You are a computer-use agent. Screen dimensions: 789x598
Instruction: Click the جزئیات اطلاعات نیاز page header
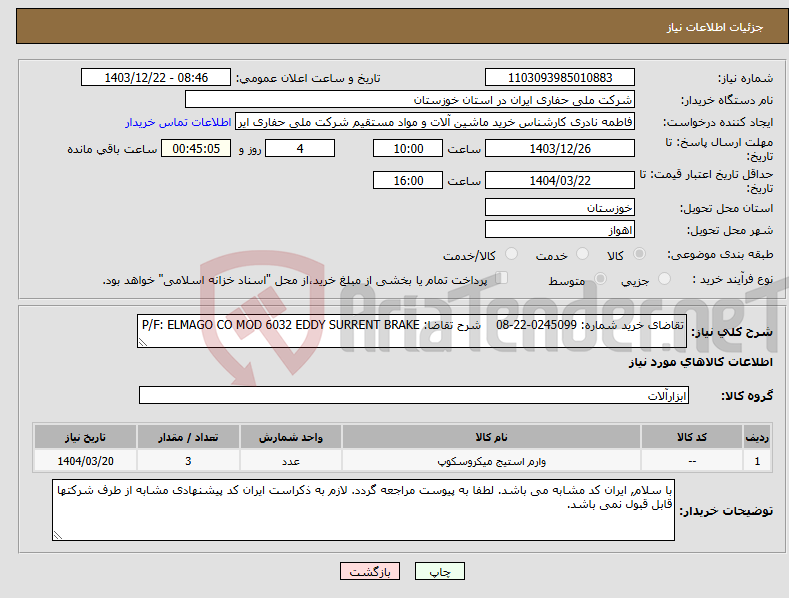[x=715, y=27]
